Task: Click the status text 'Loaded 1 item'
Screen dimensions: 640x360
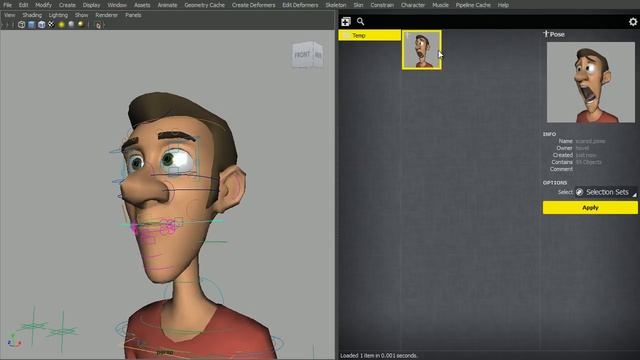Action: (378, 356)
